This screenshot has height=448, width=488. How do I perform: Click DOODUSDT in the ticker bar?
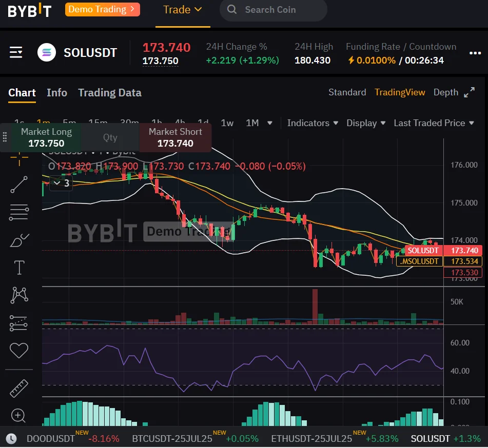(51, 439)
